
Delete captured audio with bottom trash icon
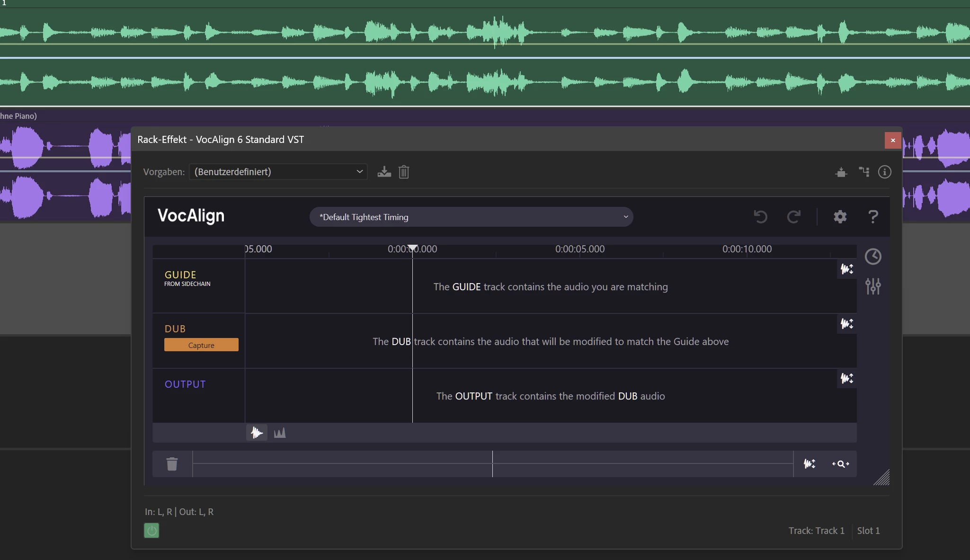pos(172,464)
